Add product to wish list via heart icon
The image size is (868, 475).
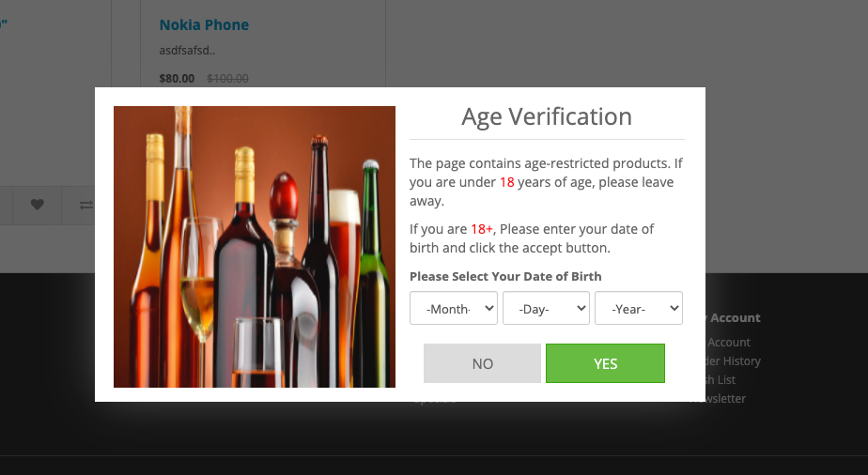(37, 205)
